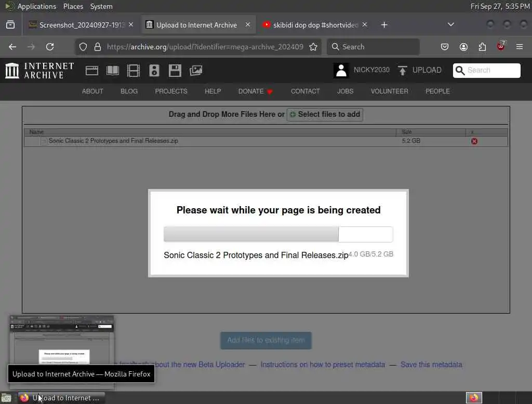Open the Internet Archive audio speaker icon
Viewport: 532px width, 404px height.
coord(154,71)
